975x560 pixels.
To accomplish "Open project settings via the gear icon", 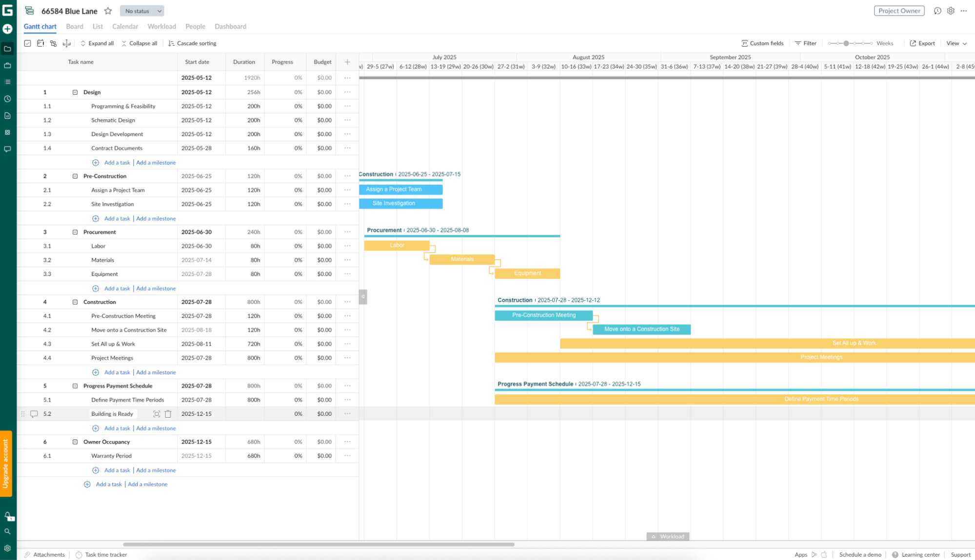I will [950, 10].
